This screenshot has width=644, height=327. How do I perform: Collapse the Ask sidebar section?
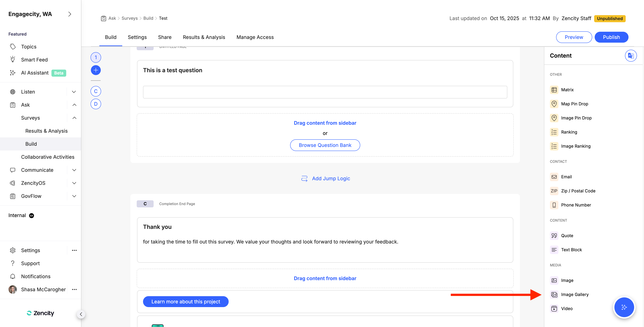(x=74, y=105)
